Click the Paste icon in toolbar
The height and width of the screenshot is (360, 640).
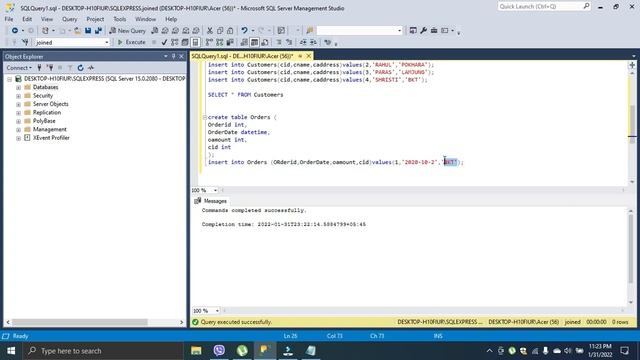click(x=230, y=31)
